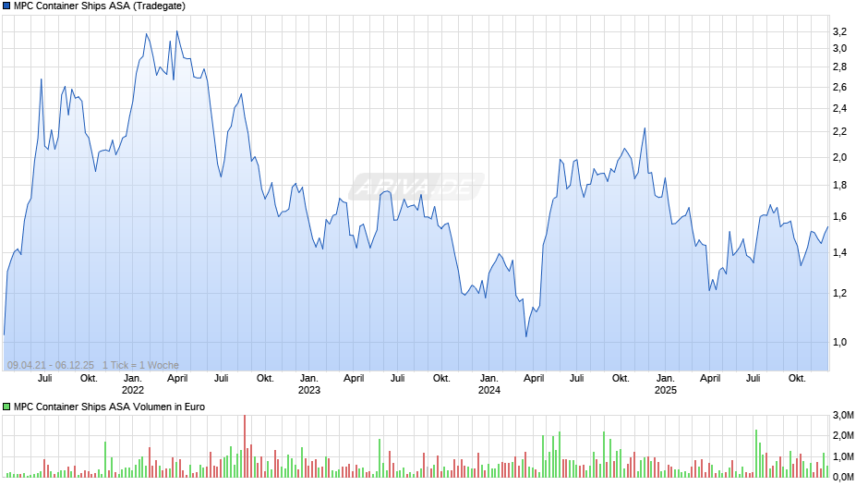Select the title 'MPC Container Ships ASA (Tradegate)'
This screenshot has height=486, width=868.
100,6
